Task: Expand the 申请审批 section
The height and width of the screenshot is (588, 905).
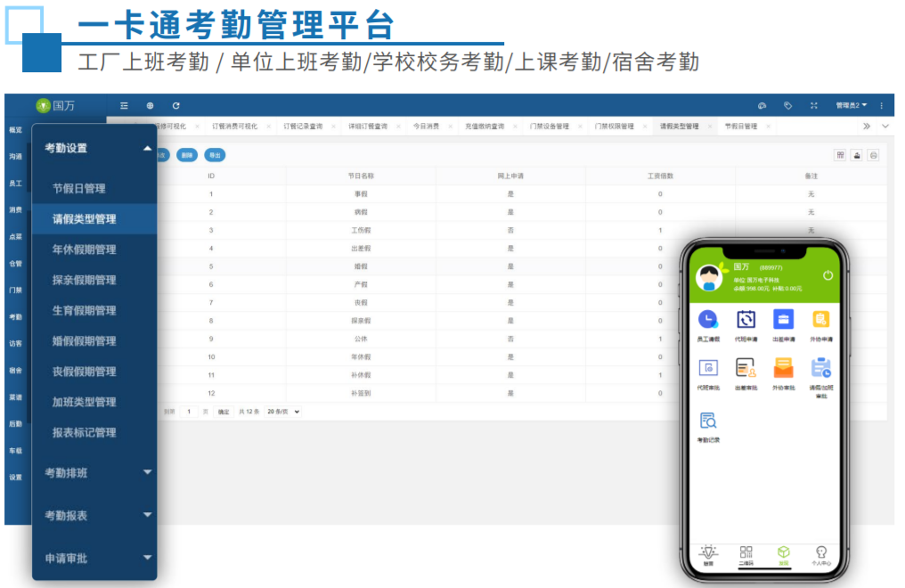Action: click(147, 558)
